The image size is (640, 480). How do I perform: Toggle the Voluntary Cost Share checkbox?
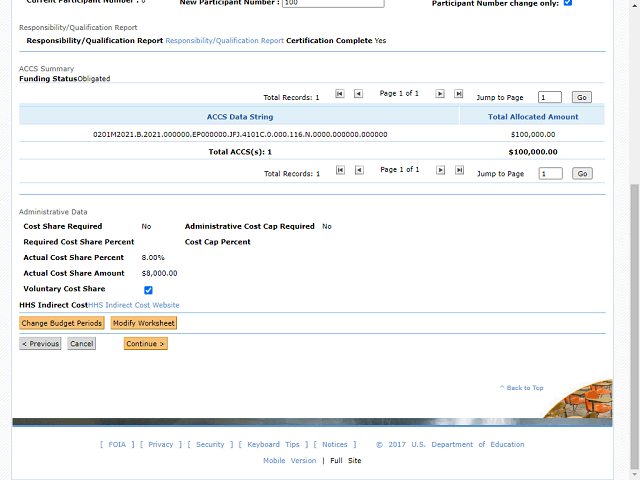tap(148, 290)
